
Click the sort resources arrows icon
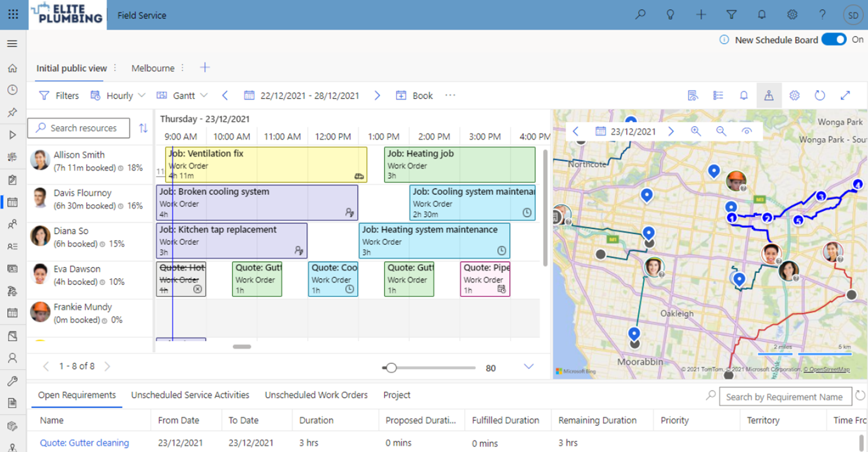pos(143,128)
